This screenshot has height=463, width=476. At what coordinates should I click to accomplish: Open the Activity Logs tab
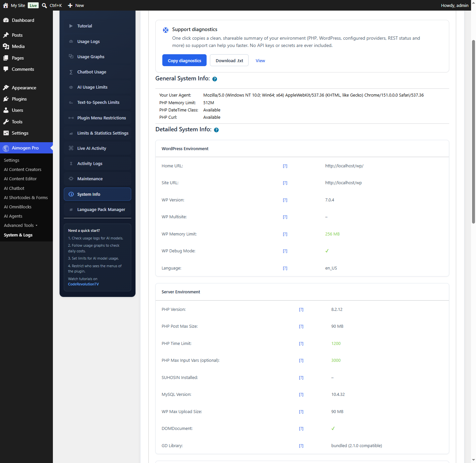coord(98,163)
